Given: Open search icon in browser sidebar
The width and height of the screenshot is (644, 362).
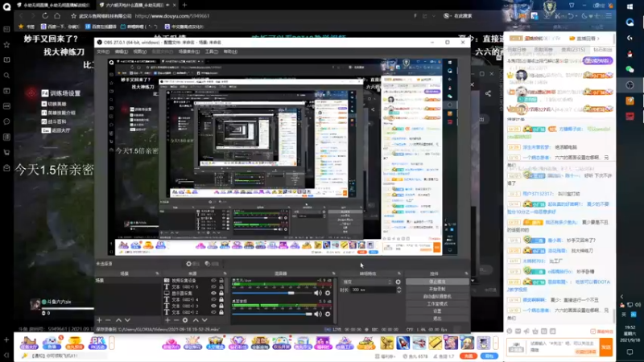Looking at the screenshot, I should pyautogui.click(x=6, y=76).
